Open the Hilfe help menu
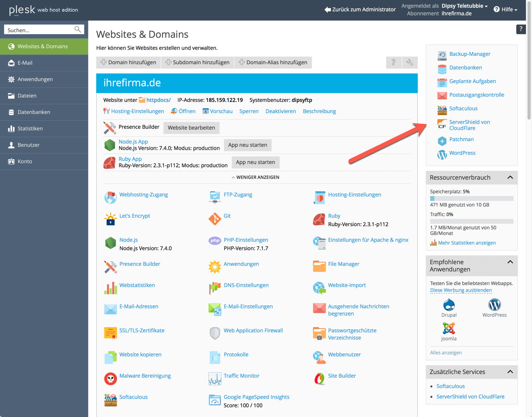The height and width of the screenshot is (417, 532). 506,10
